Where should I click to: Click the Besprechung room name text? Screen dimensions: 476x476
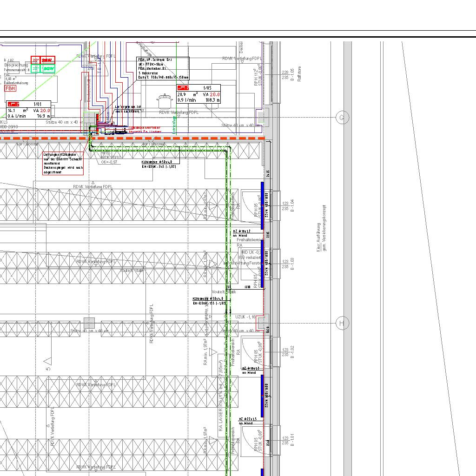click(17, 66)
